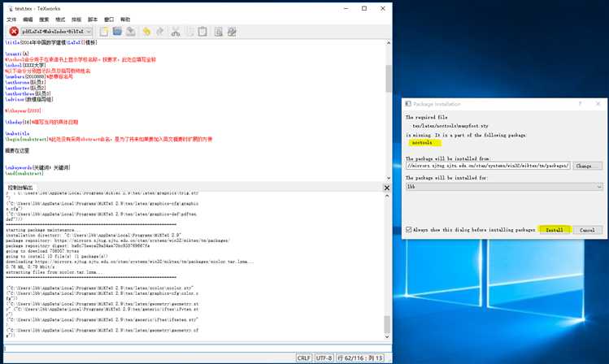This screenshot has height=364, width=609.
Task: Click editor scrollbar down arrow
Action: coord(389,178)
